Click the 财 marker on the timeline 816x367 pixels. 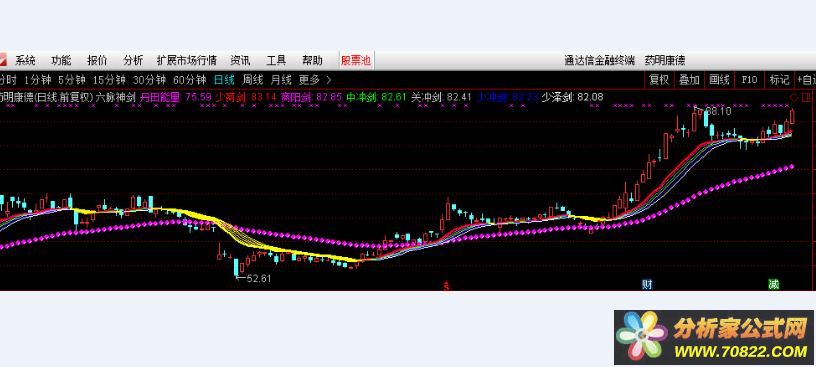[647, 284]
